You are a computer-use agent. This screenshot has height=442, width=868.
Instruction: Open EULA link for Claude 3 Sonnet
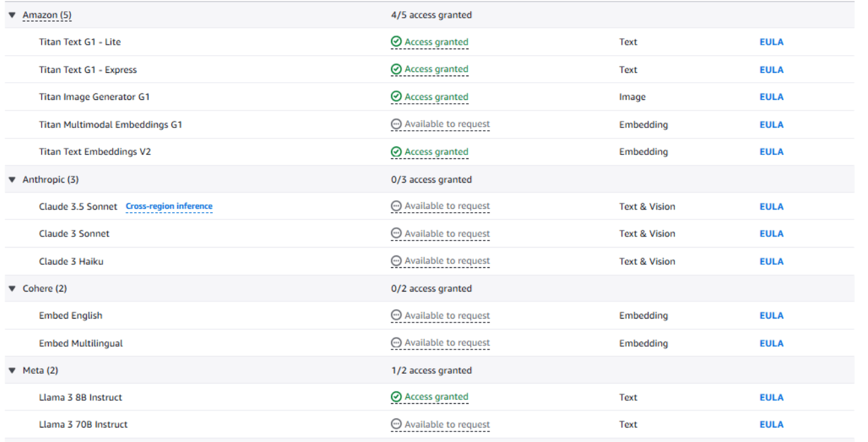[771, 234]
